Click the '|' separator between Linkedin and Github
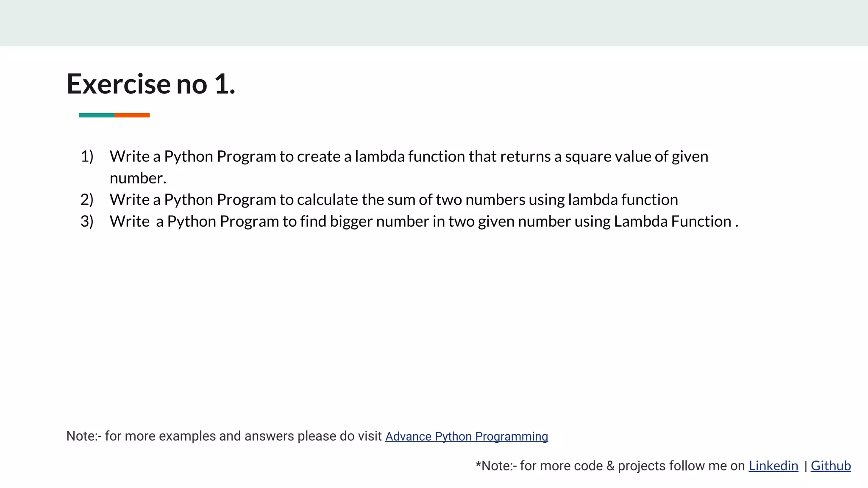Image resolution: width=868 pixels, height=488 pixels. pyautogui.click(x=805, y=466)
